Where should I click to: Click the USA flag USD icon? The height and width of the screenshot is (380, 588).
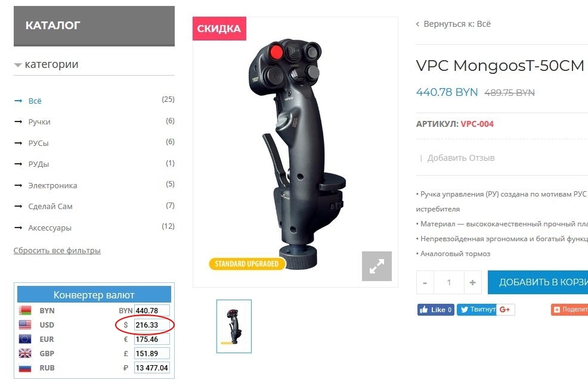(25, 325)
